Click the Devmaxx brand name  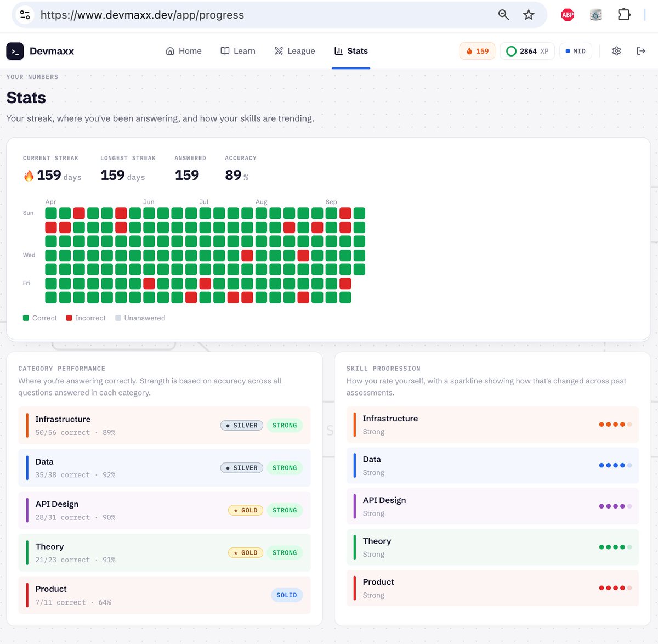[x=52, y=51]
